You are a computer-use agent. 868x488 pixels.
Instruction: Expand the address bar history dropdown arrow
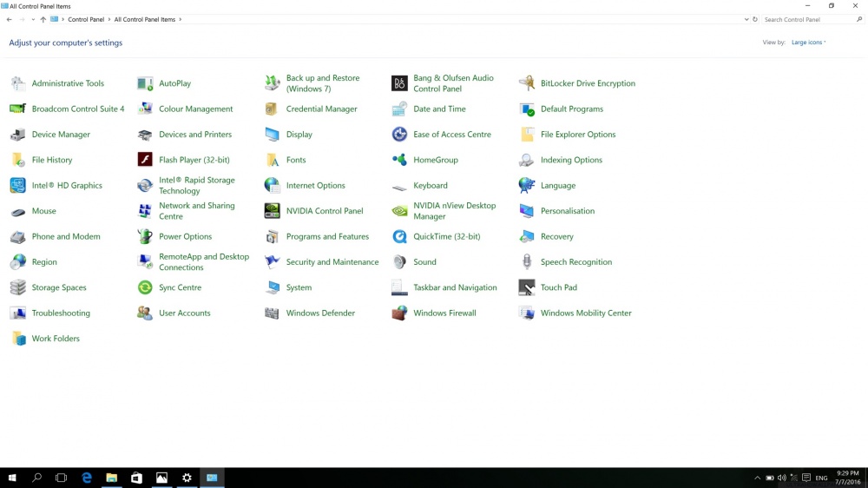click(x=746, y=19)
